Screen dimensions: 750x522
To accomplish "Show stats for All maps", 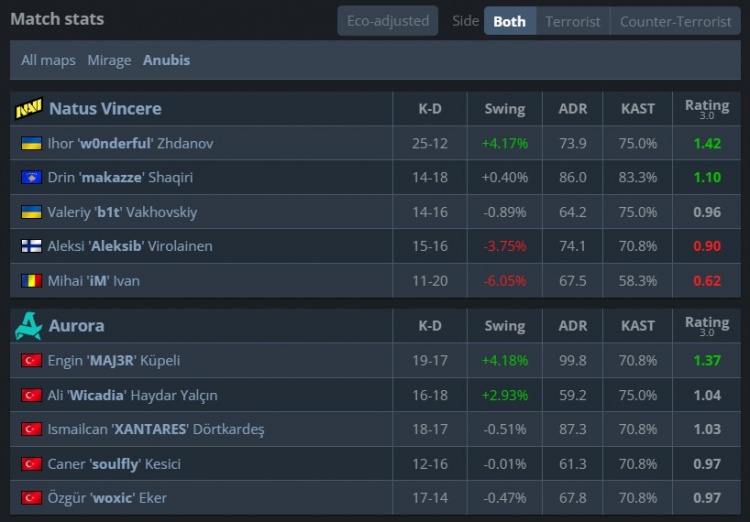I will 48,60.
